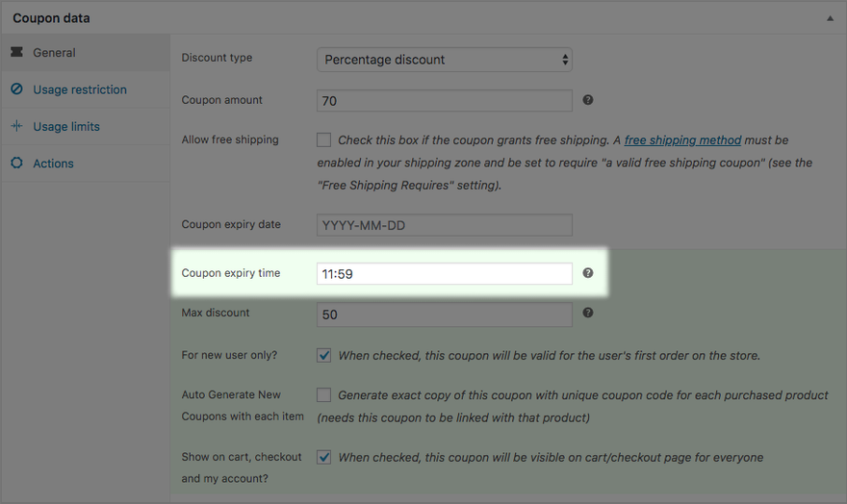847x504 pixels.
Task: Open the free shipping method link
Action: 682,140
